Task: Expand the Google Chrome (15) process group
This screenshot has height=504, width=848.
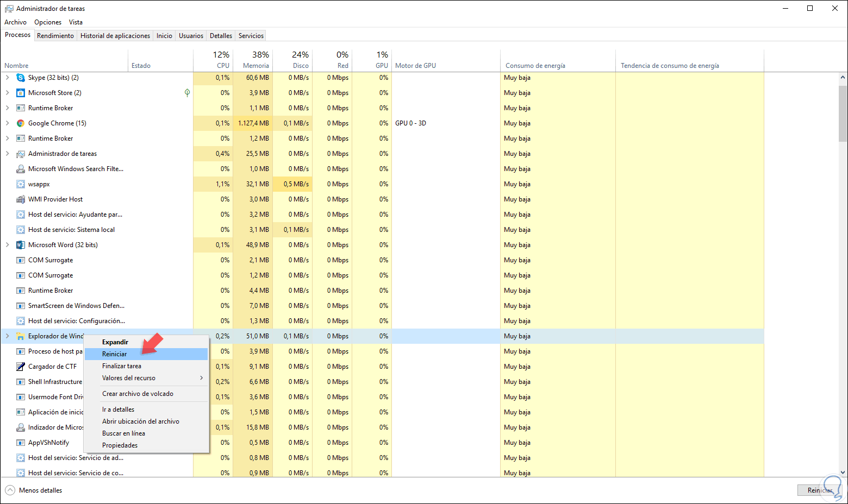Action: click(x=8, y=123)
